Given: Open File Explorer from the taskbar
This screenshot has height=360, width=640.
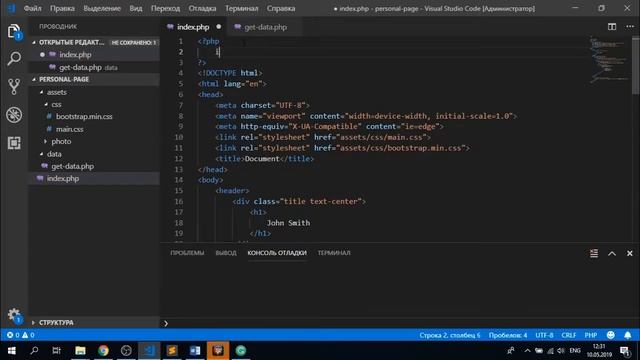Looking at the screenshot, I should click(80, 351).
